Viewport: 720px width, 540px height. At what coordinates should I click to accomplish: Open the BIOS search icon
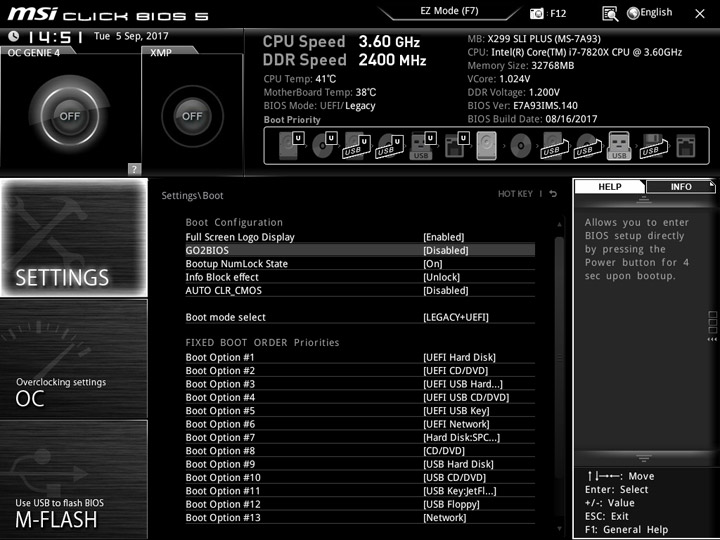point(610,14)
